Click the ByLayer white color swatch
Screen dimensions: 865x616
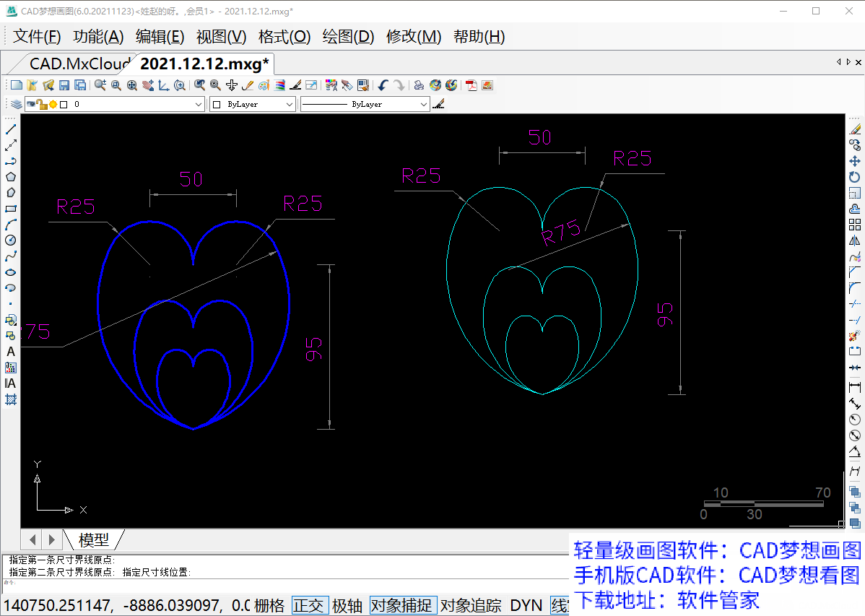tap(217, 104)
